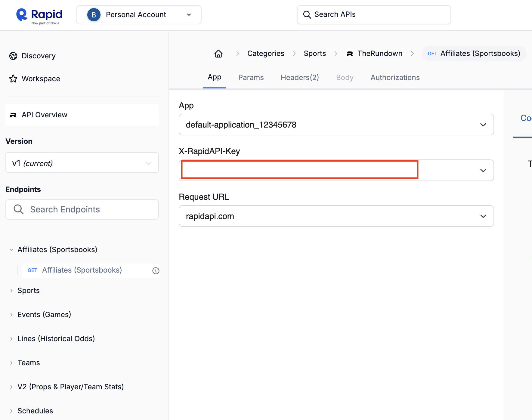Open the default-application_12345678 App dropdown
Viewport: 532px width, 420px height.
(336, 125)
